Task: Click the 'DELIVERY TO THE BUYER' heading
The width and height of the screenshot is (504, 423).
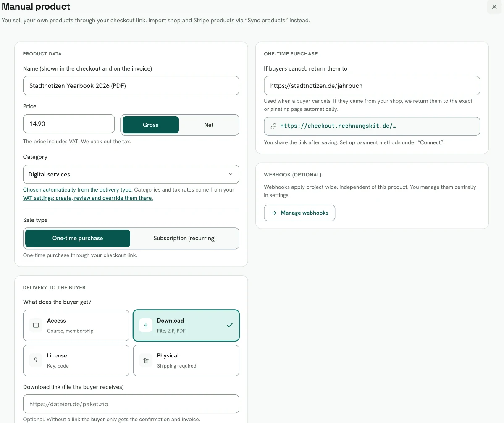Action: point(54,288)
